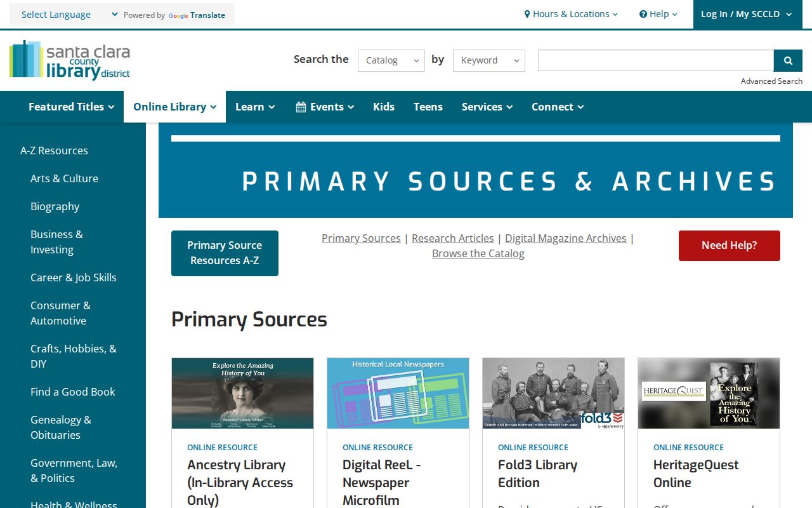Open the Digital Magazine Archives link
The height and width of the screenshot is (508, 812).
click(x=565, y=238)
